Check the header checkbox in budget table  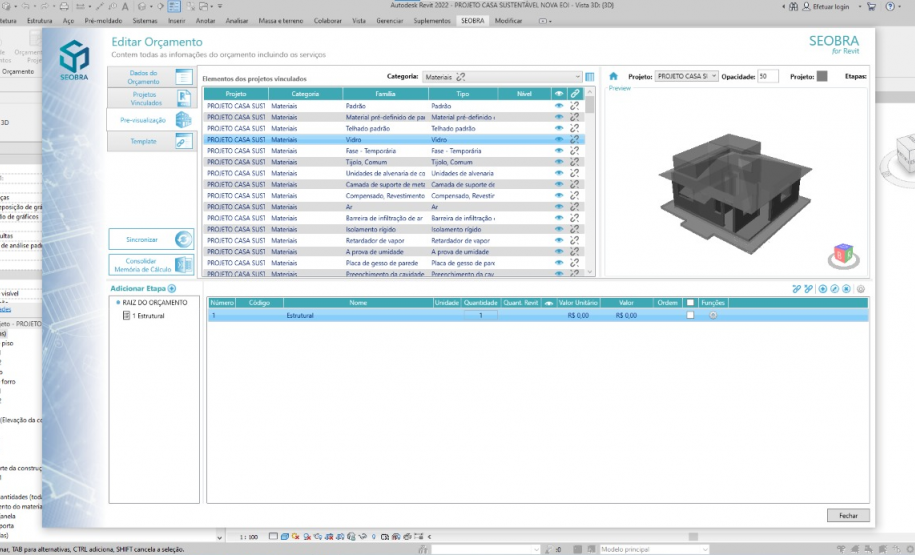click(690, 302)
